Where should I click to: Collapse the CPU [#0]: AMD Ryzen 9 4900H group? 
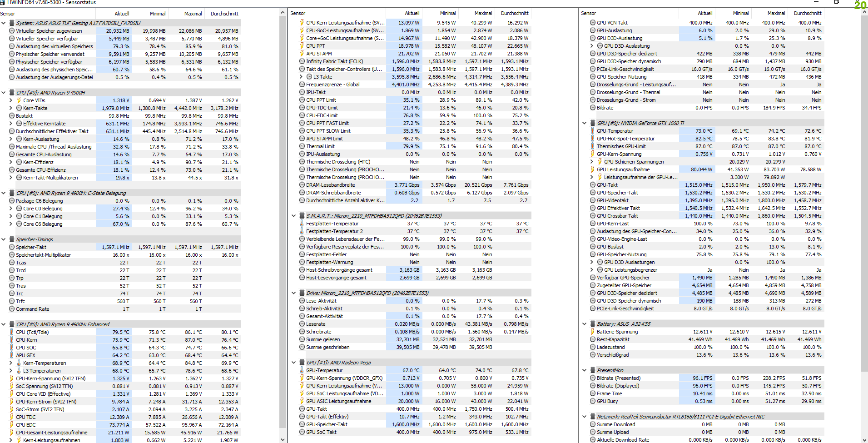pos(4,93)
